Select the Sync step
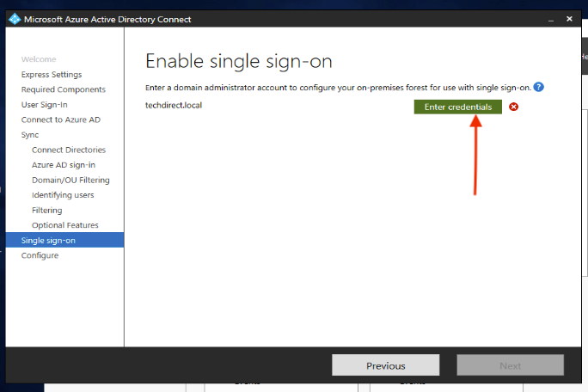Screen dimensions: 588x392 [x=30, y=135]
